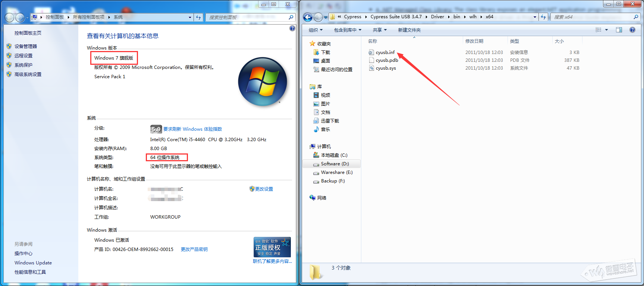Open Include in library menu
Screen dimensions: 644x286
pos(348,30)
